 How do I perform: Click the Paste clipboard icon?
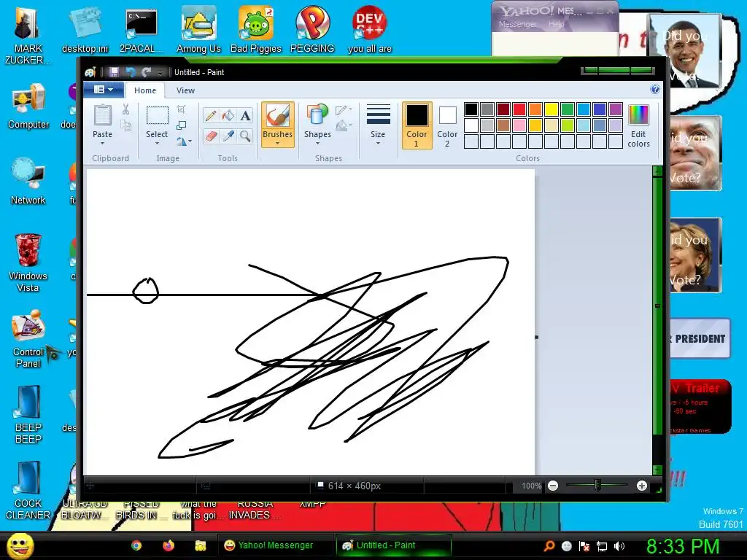coord(102,115)
